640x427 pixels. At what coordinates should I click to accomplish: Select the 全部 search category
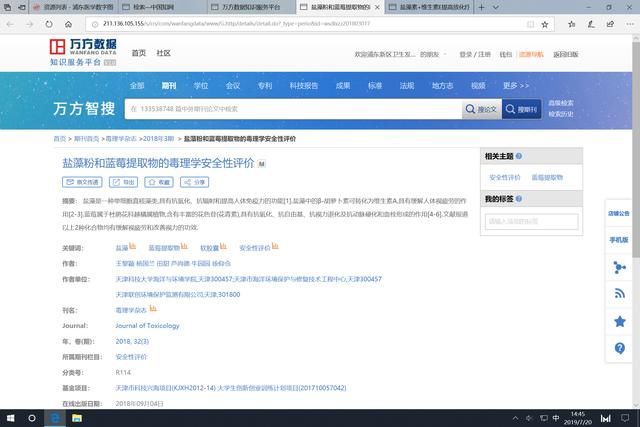pyautogui.click(x=137, y=86)
